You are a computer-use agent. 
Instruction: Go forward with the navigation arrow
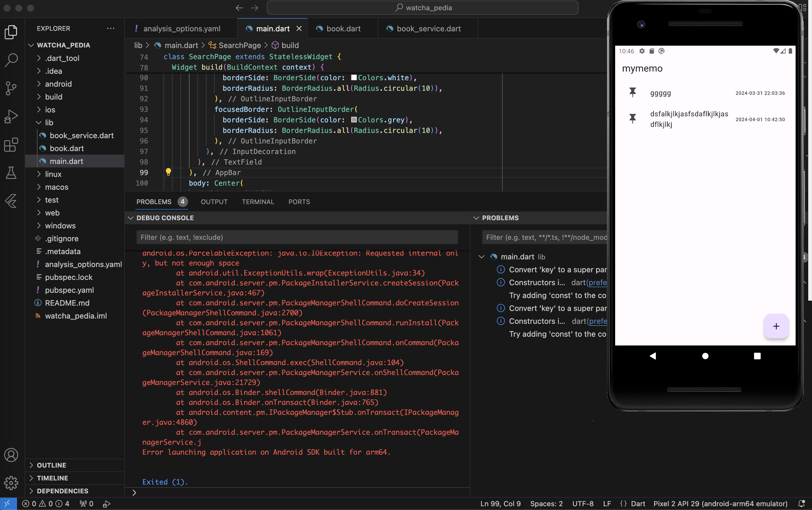[x=255, y=8]
